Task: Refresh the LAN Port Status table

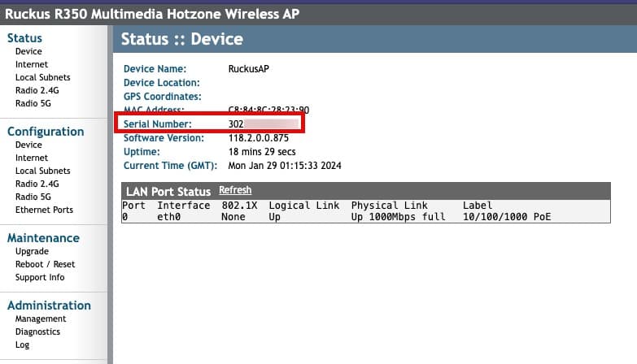Action: point(235,190)
